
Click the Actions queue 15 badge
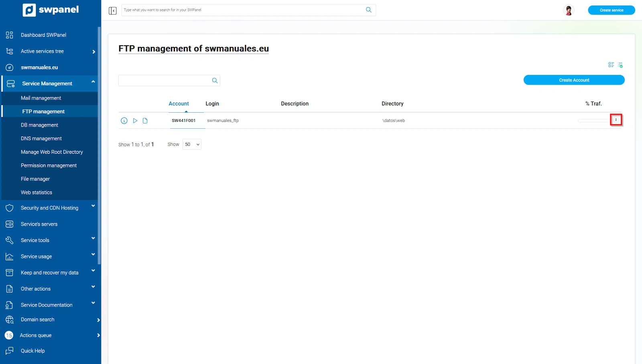pos(9,336)
